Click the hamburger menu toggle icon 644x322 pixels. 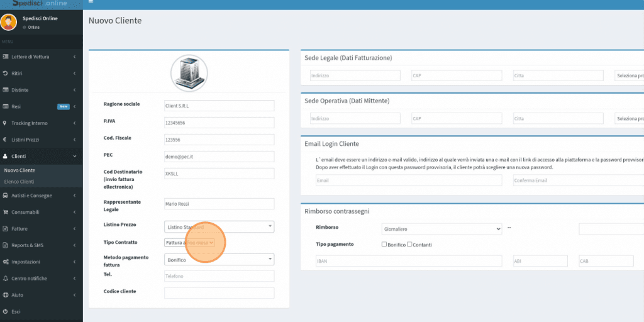[x=91, y=1]
